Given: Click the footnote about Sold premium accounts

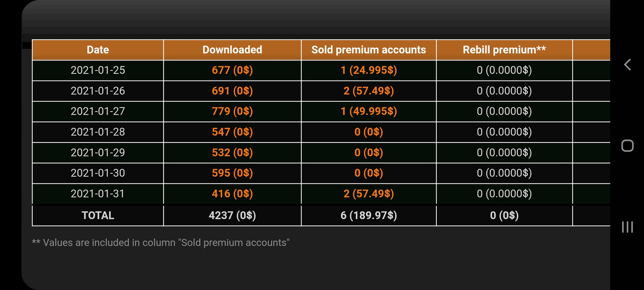Looking at the screenshot, I should (x=161, y=242).
